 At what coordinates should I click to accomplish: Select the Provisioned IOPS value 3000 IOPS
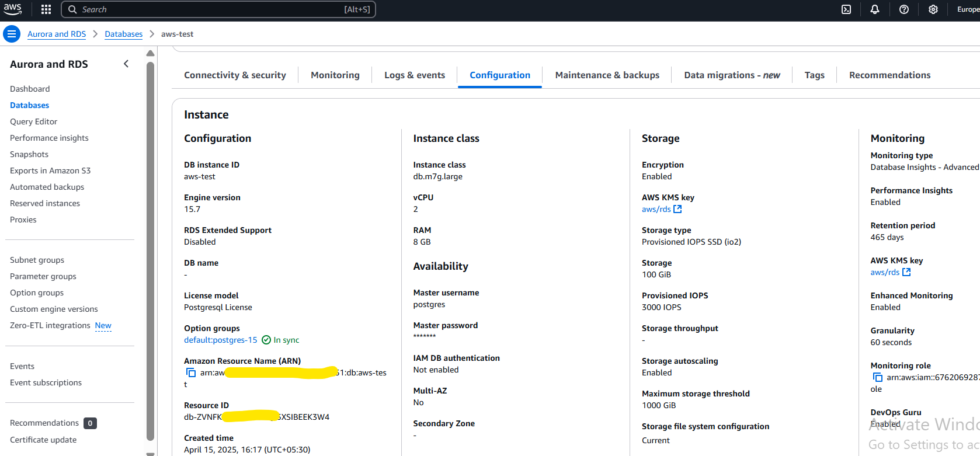662,307
